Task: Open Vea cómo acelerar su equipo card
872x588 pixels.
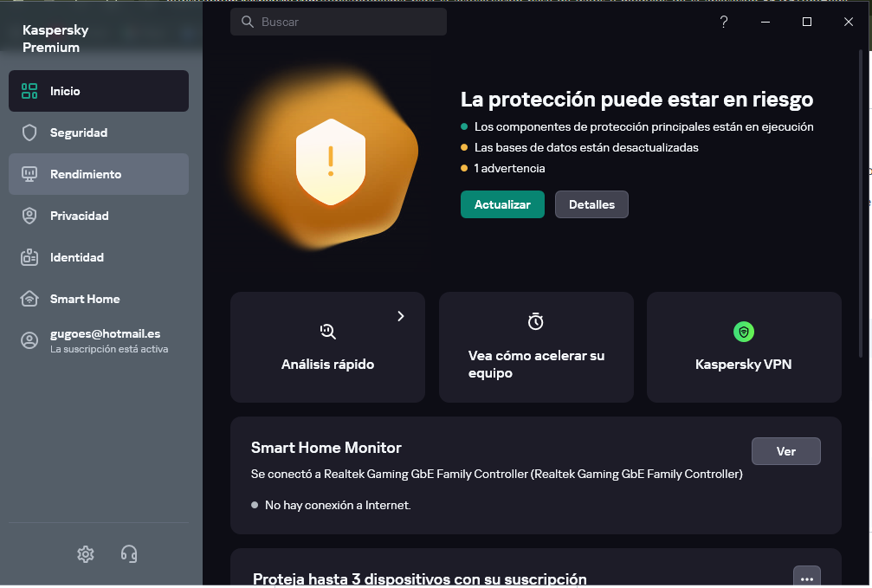Action: tap(536, 347)
